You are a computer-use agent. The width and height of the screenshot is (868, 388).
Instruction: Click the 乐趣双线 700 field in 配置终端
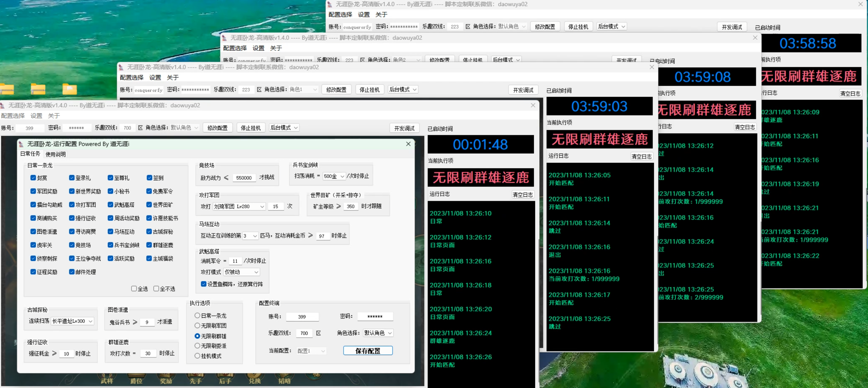304,333
